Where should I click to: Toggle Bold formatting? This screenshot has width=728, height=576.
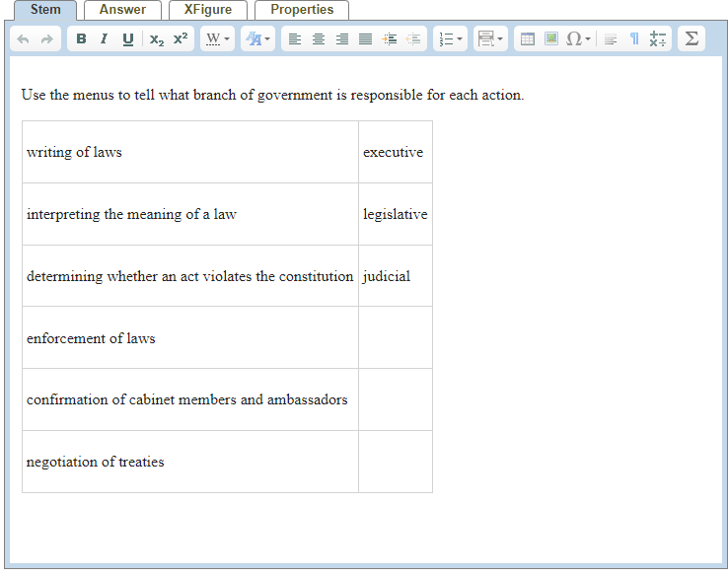(81, 39)
